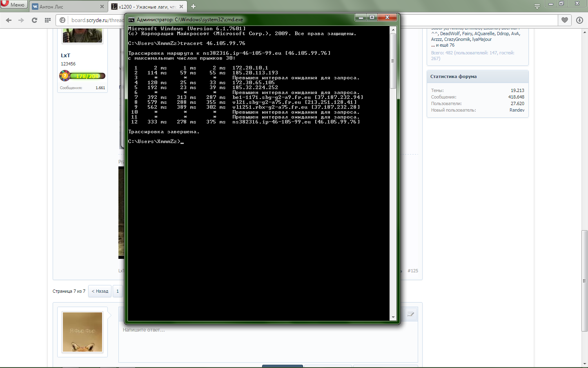
Task: Click the editor mode icon in reply toolbar
Action: [410, 314]
